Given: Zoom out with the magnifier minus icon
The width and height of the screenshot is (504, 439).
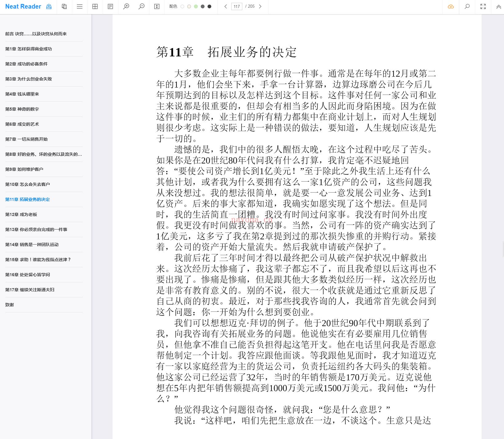Looking at the screenshot, I should 141,6.
